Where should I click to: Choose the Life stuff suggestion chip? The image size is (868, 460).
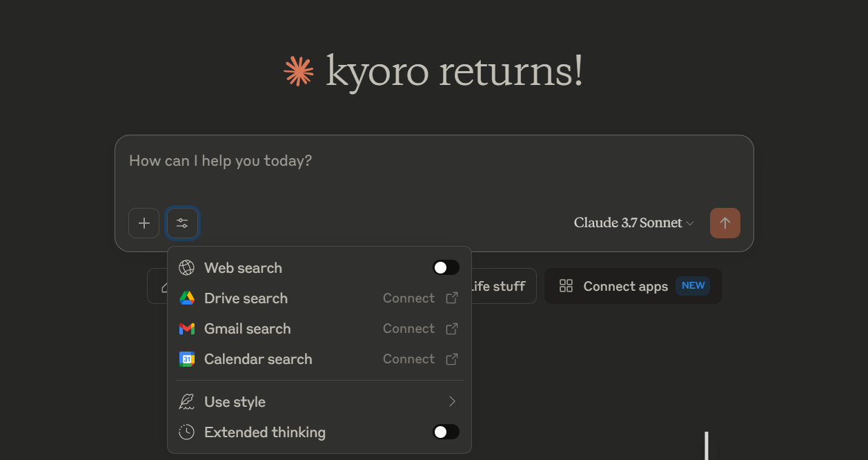(497, 286)
